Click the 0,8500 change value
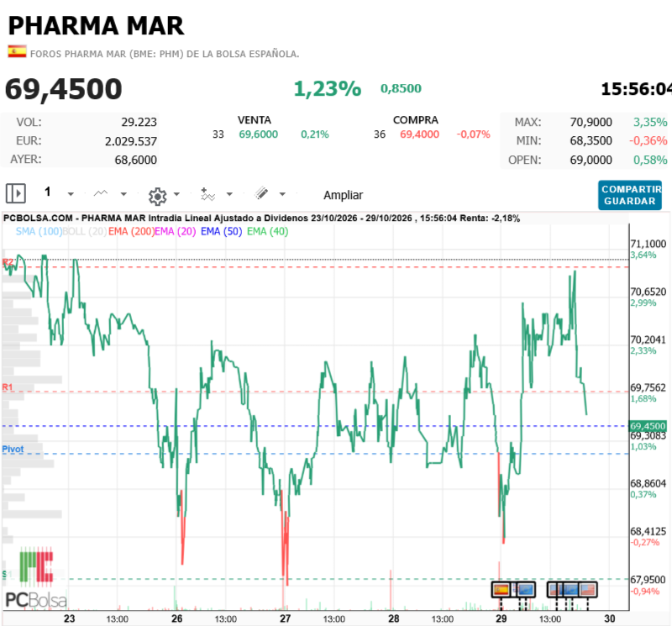Viewport: 672px width, 626px height. pos(401,88)
